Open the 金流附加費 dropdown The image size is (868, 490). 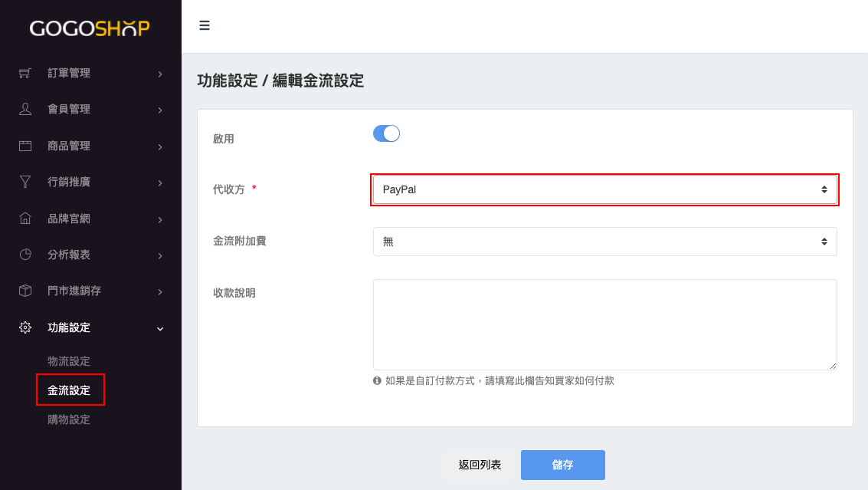[604, 242]
